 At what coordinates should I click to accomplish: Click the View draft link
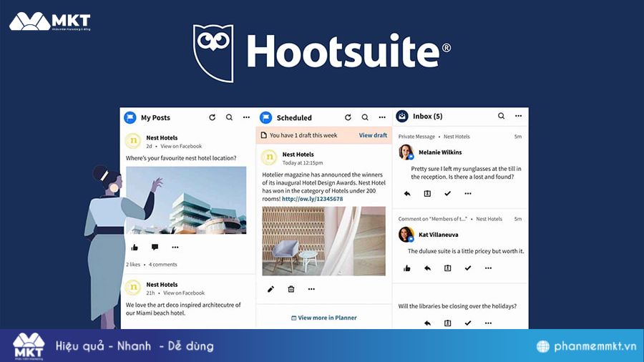[373, 135]
